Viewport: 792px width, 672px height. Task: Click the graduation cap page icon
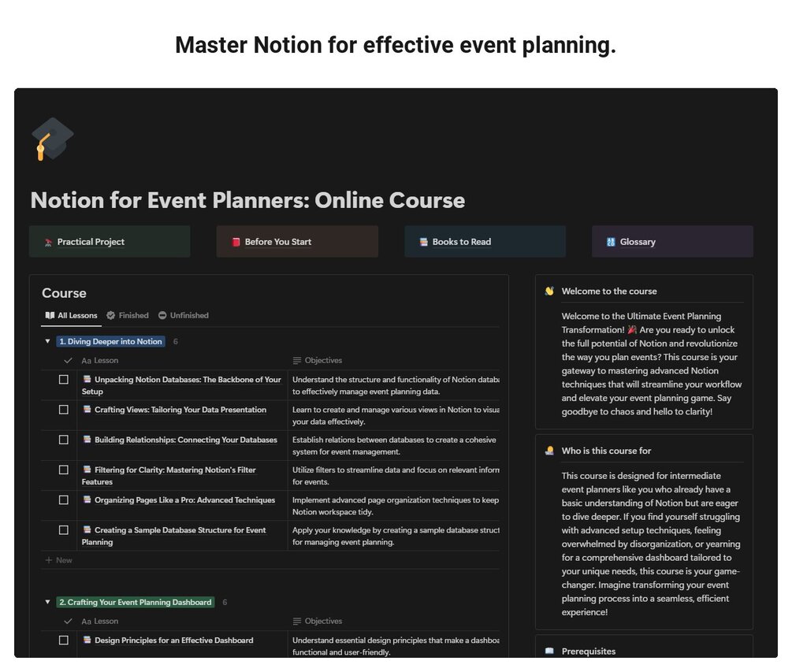click(52, 139)
